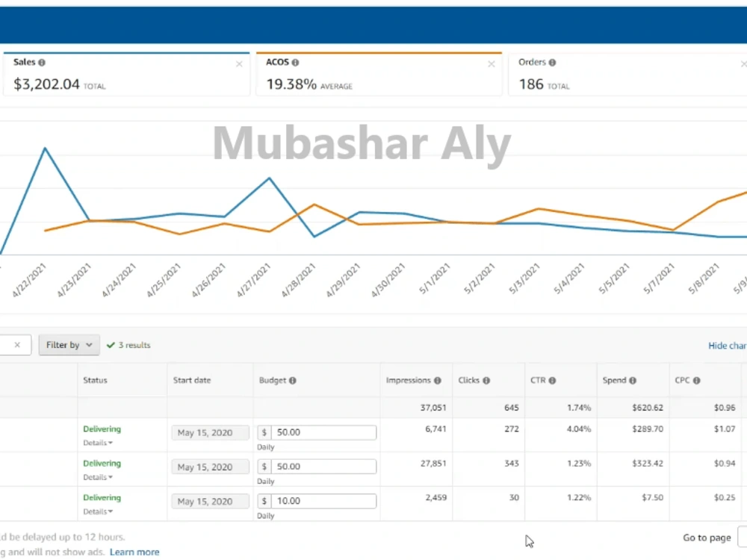
Task: Sort by the Spend column header
Action: [x=614, y=380]
